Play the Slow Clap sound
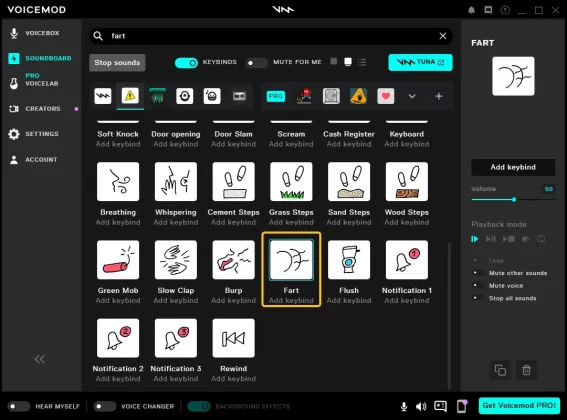Viewport: 567px width, 420px height. click(x=176, y=260)
